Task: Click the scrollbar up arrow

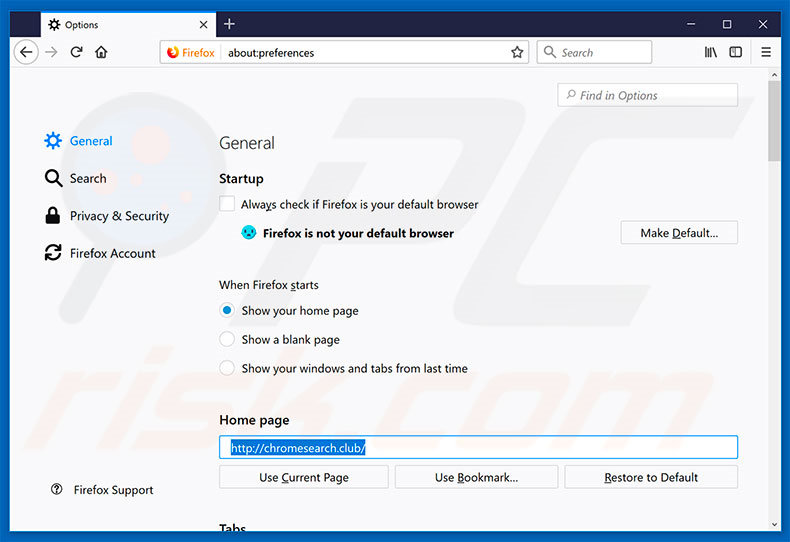Action: coord(774,75)
